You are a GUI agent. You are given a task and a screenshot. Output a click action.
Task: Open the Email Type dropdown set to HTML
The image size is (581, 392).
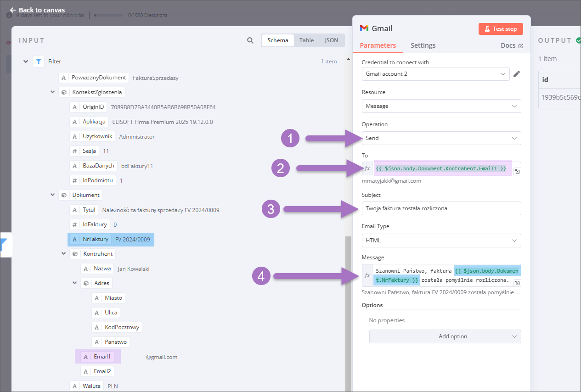441,241
